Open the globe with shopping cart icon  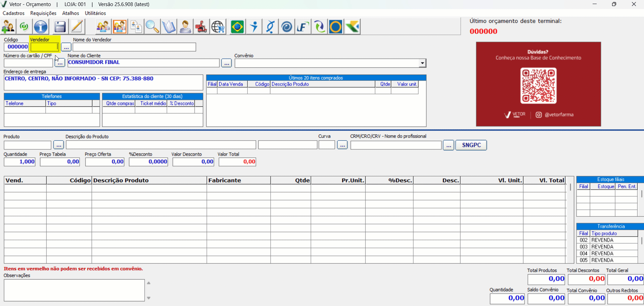(218, 27)
